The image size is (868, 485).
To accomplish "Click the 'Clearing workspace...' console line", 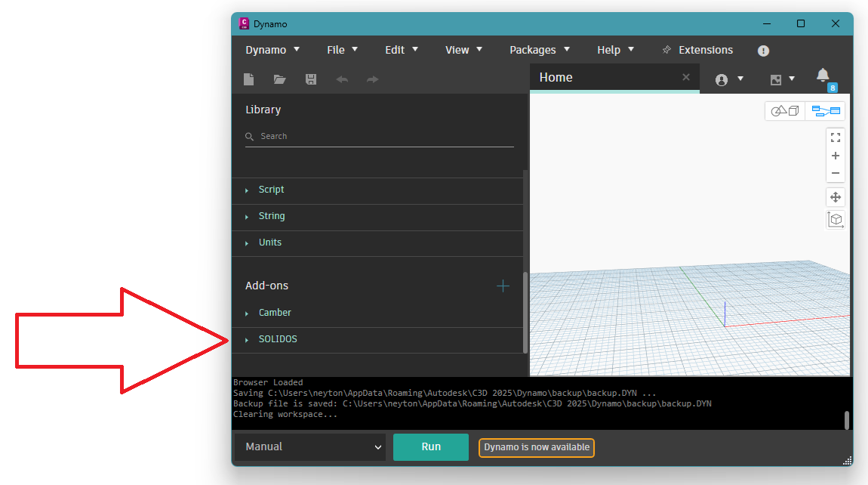I will (285, 414).
